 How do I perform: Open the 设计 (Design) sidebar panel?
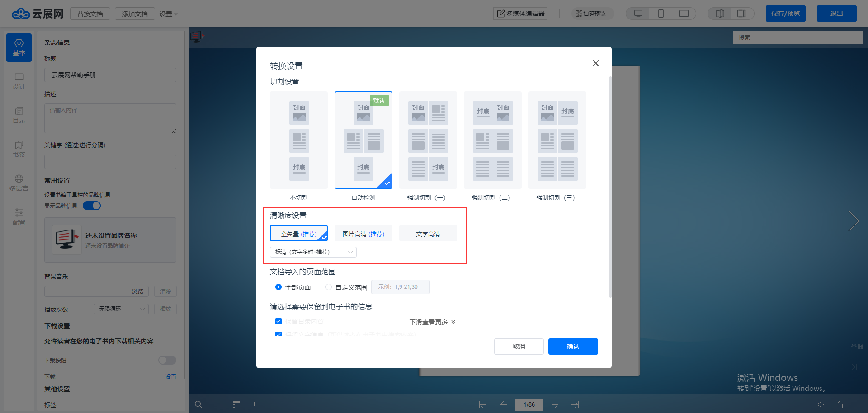coord(19,81)
